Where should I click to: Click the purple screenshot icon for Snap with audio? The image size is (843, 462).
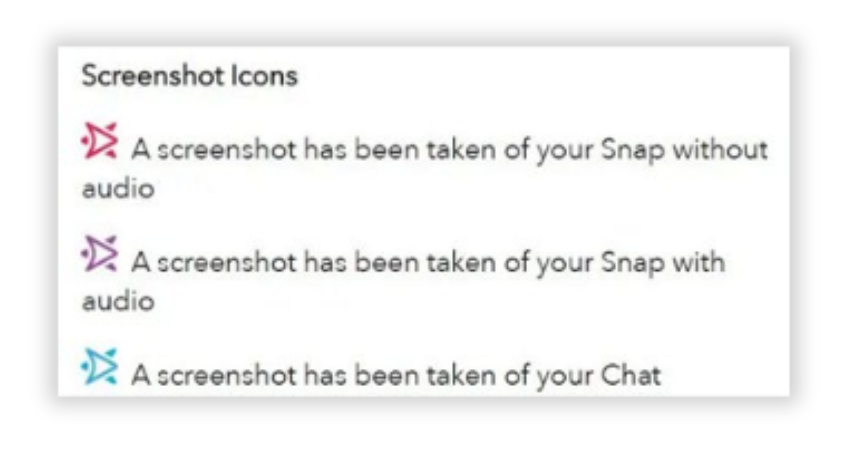100,254
